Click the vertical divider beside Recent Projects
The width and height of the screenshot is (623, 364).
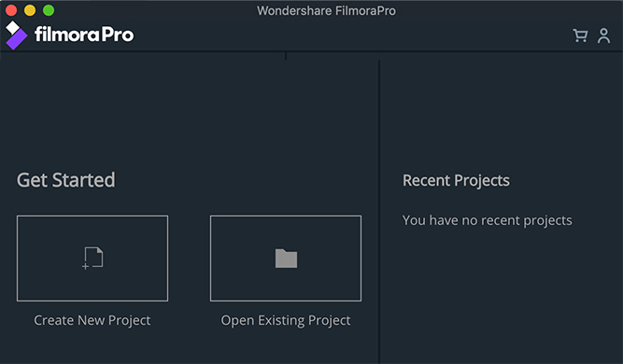point(379,210)
